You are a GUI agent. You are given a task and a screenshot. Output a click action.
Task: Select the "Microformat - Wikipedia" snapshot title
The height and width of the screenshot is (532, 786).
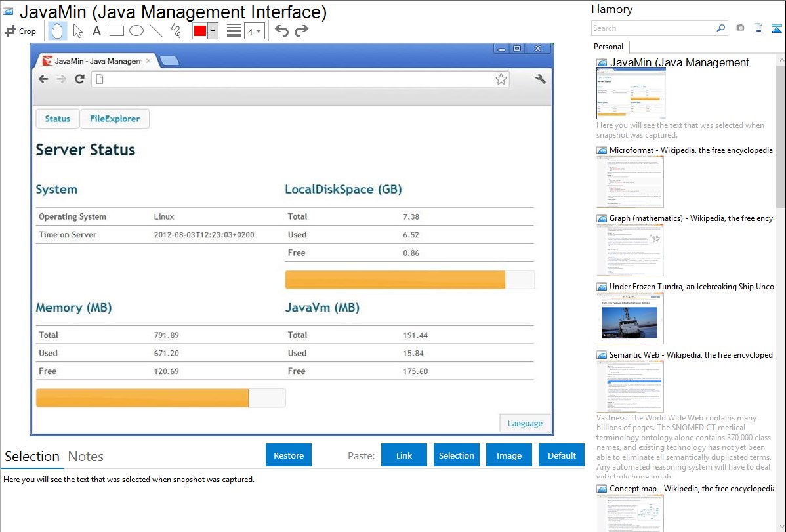(x=692, y=150)
